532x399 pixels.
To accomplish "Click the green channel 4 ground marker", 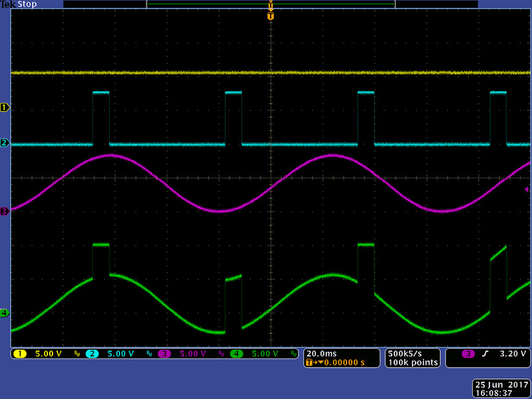I will [x=5, y=313].
